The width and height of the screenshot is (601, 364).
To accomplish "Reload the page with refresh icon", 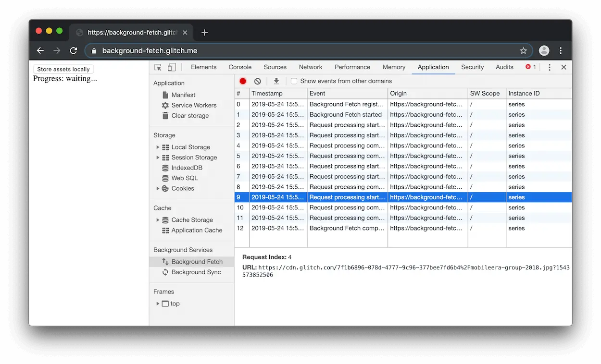I will pos(74,50).
